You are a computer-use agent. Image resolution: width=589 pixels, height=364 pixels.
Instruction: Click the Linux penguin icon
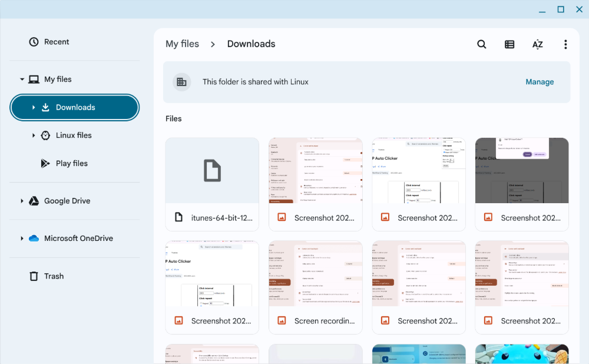tap(45, 135)
